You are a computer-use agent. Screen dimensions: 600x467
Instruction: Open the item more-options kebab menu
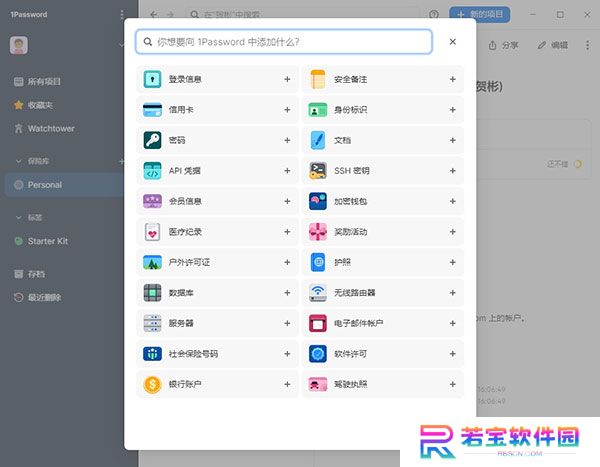[587, 45]
